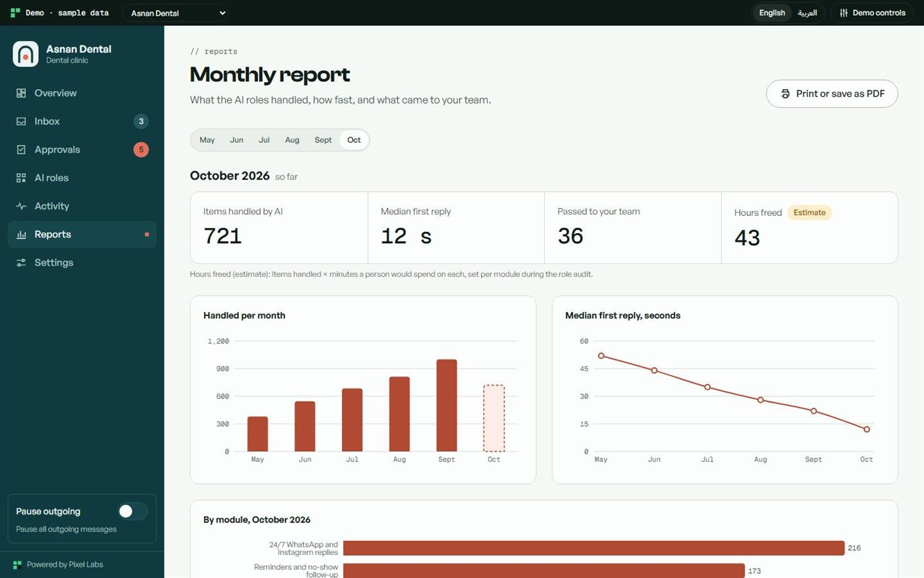Click the printer icon on PDF button
This screenshot has height=578, width=924.
click(785, 94)
